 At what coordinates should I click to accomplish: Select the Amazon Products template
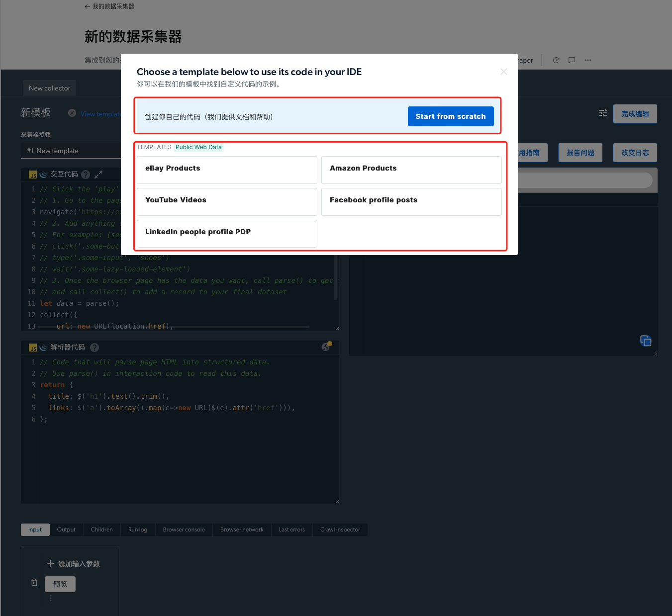point(411,170)
